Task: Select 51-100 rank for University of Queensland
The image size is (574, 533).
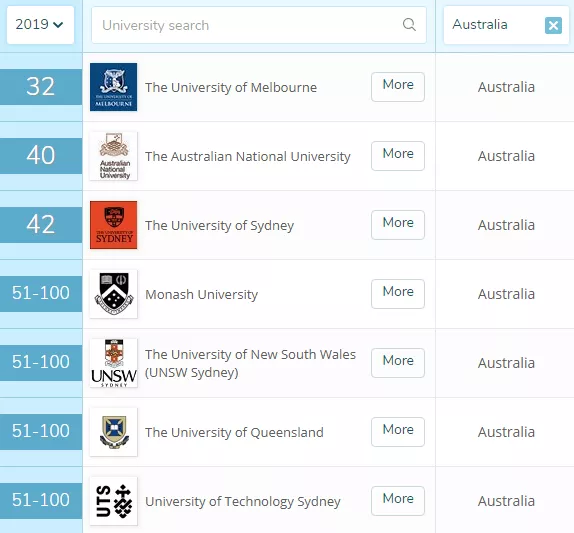Action: point(41,432)
